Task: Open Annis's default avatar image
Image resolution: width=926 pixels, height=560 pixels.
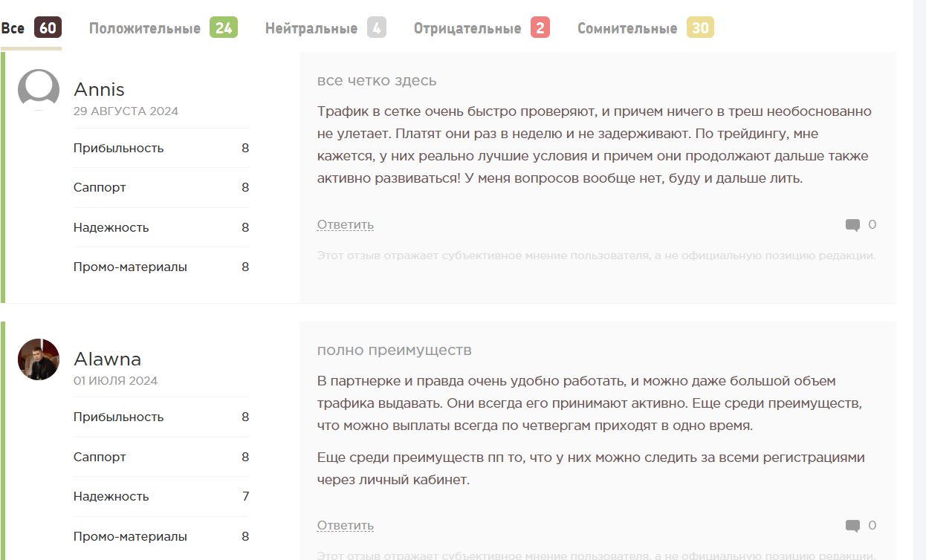Action: pos(39,90)
